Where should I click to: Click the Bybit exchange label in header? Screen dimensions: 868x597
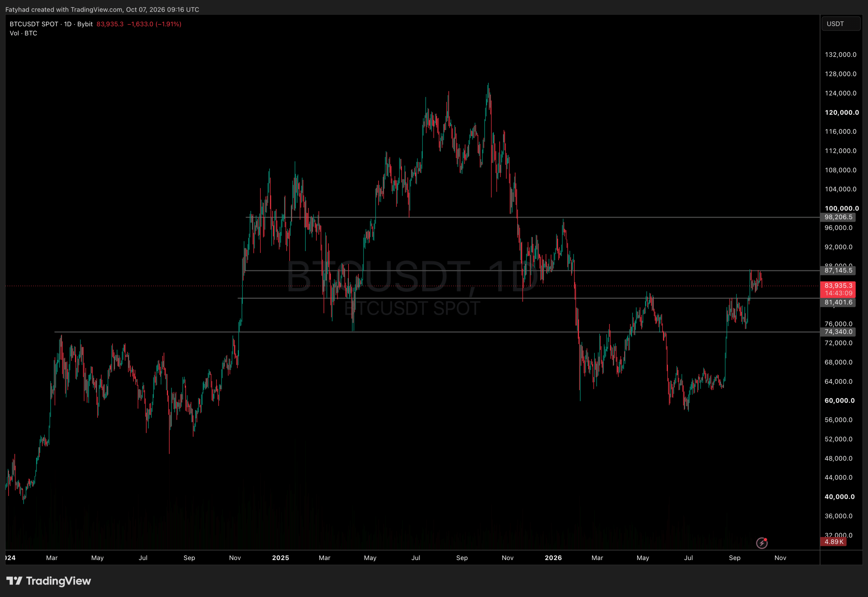point(85,24)
